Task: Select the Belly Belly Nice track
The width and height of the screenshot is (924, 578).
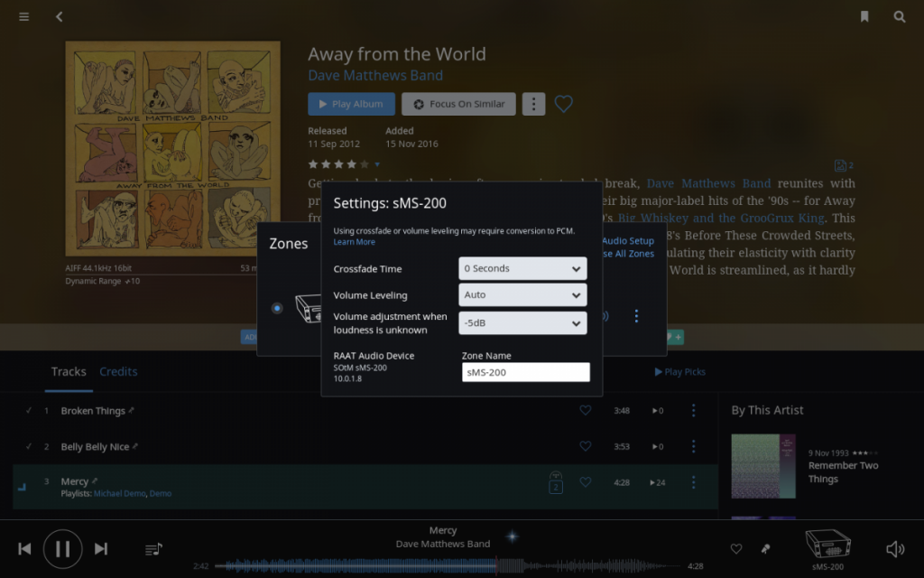Action: 95,446
